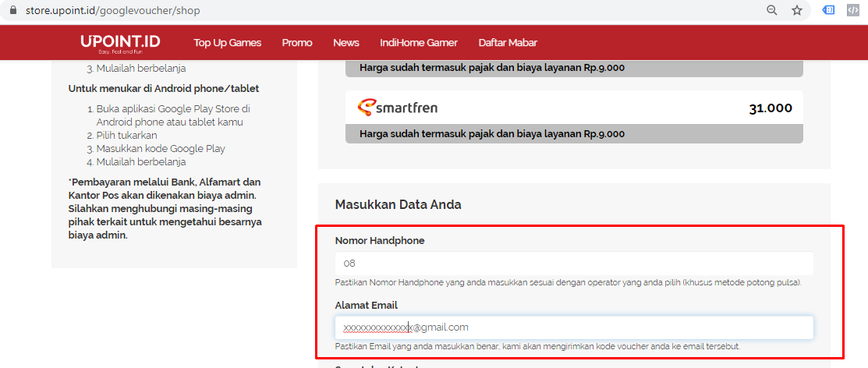Screen dimensions: 868x368
Task: Open the Daftar Mabar page
Action: [x=508, y=43]
